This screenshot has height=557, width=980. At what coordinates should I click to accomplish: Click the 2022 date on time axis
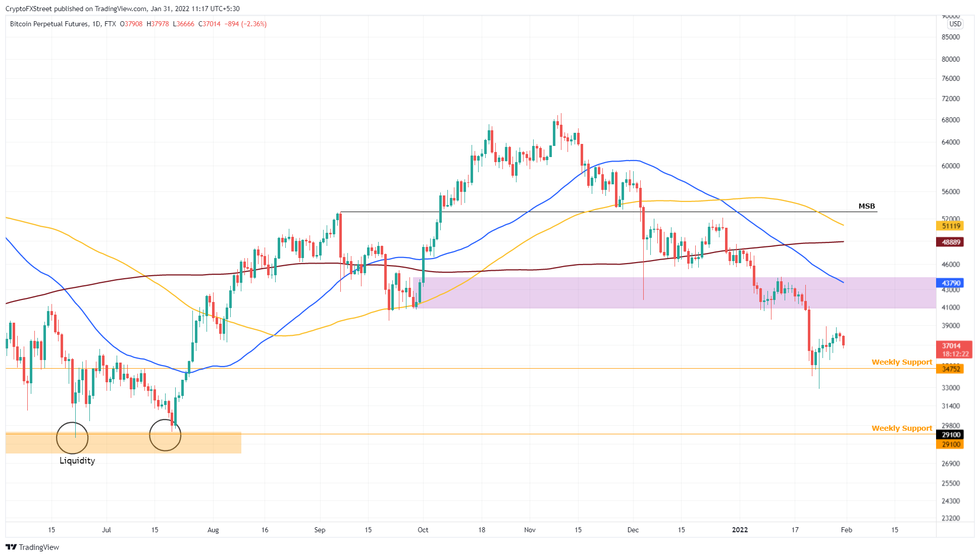coord(740,530)
